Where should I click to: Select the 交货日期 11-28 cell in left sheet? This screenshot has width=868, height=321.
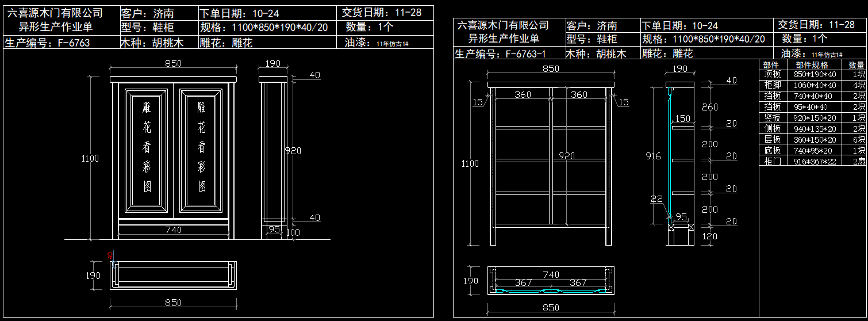coord(383,12)
